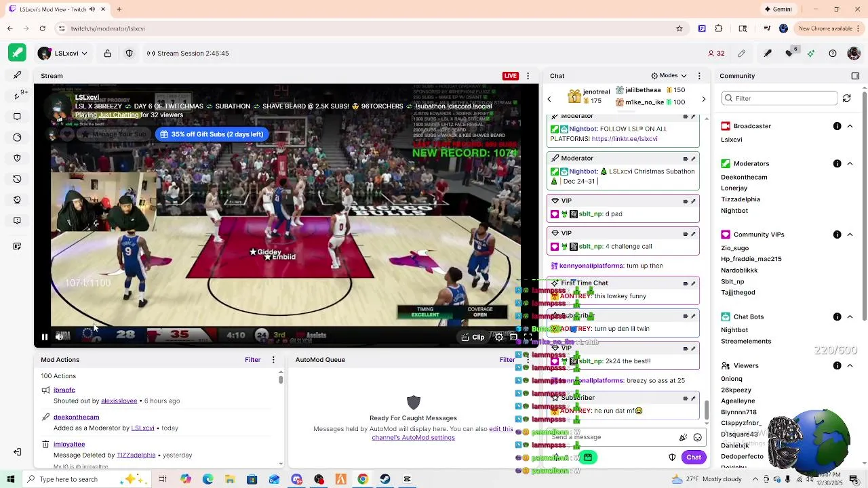Show previous gift leaderboard page arrow
This screenshot has width=868, height=488.
pos(549,100)
